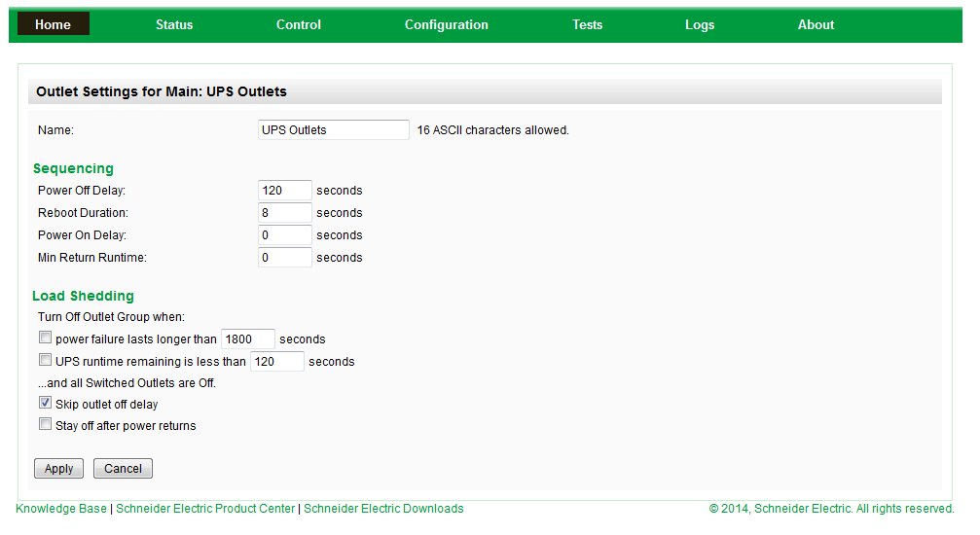
Task: Click the UPS runtime remaining seconds field
Action: (x=277, y=361)
